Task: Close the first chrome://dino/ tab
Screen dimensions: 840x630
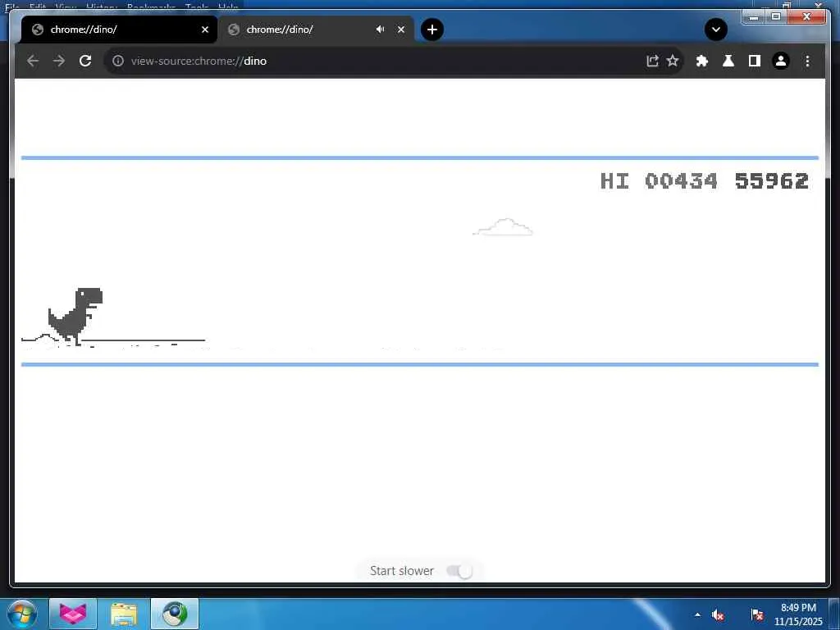Action: pos(204,30)
